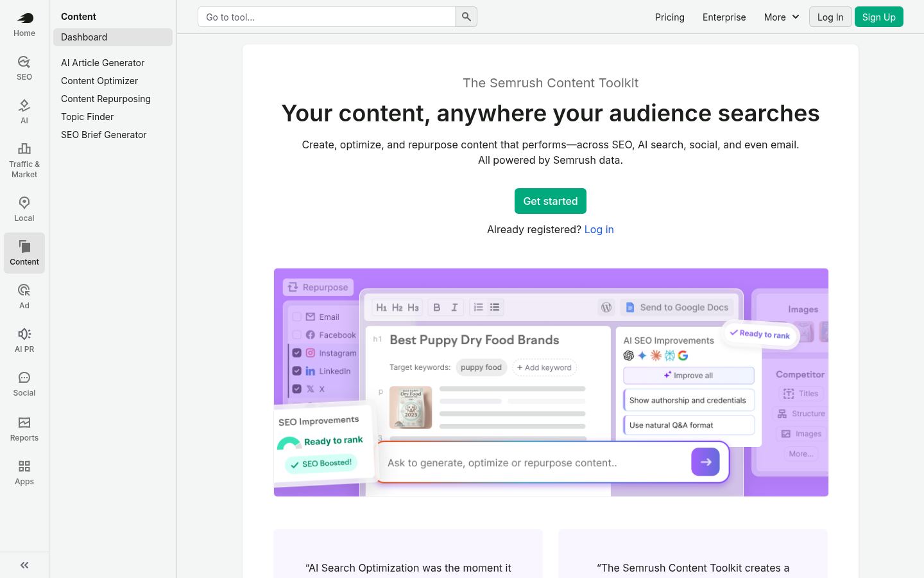Open the Reports section icon

(24, 429)
